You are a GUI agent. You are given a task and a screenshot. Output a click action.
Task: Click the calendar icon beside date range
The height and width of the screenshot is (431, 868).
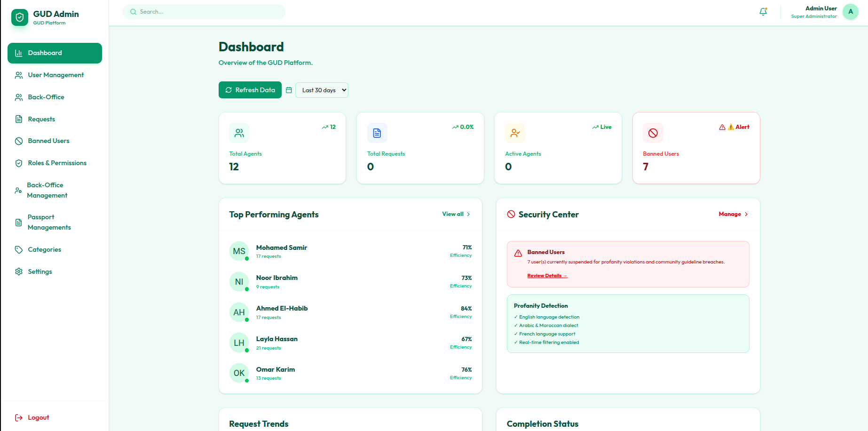[x=289, y=90]
